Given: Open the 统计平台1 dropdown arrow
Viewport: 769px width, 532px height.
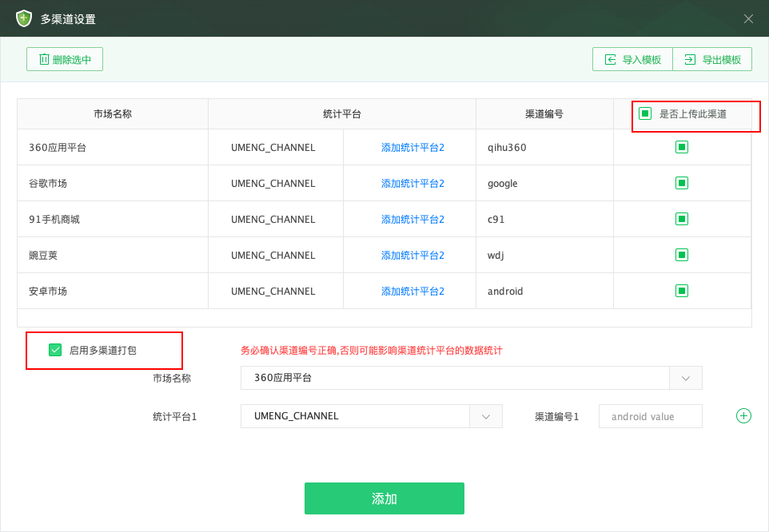Looking at the screenshot, I should coord(486,416).
